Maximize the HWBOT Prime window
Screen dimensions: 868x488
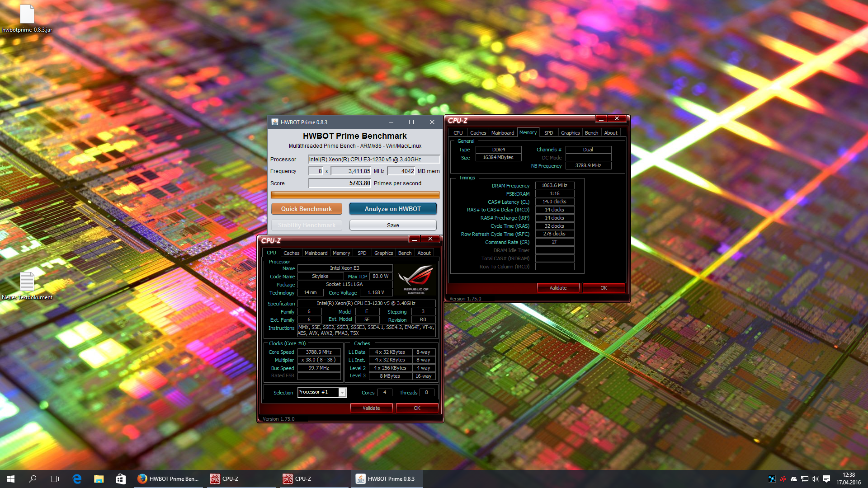click(x=411, y=122)
